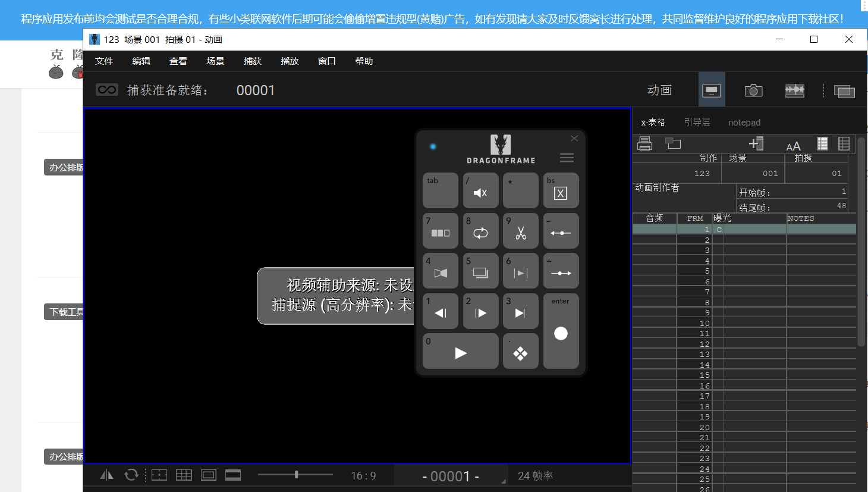Open the keypad hamburger menu
868x492 pixels.
567,158
